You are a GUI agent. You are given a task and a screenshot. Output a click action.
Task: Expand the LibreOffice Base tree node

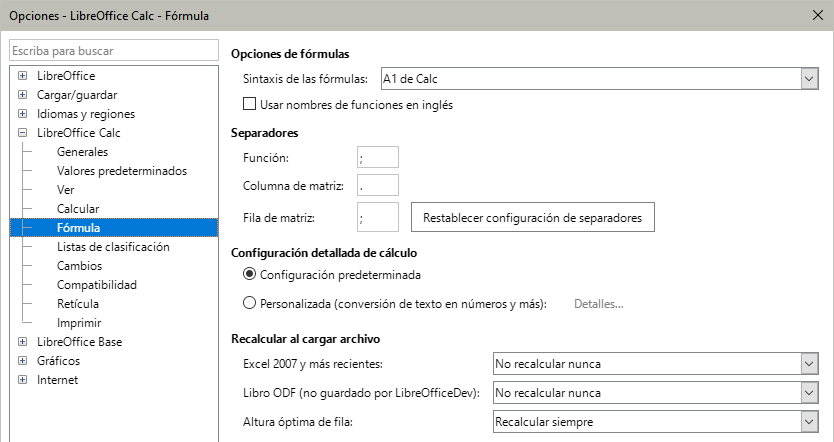tap(22, 342)
